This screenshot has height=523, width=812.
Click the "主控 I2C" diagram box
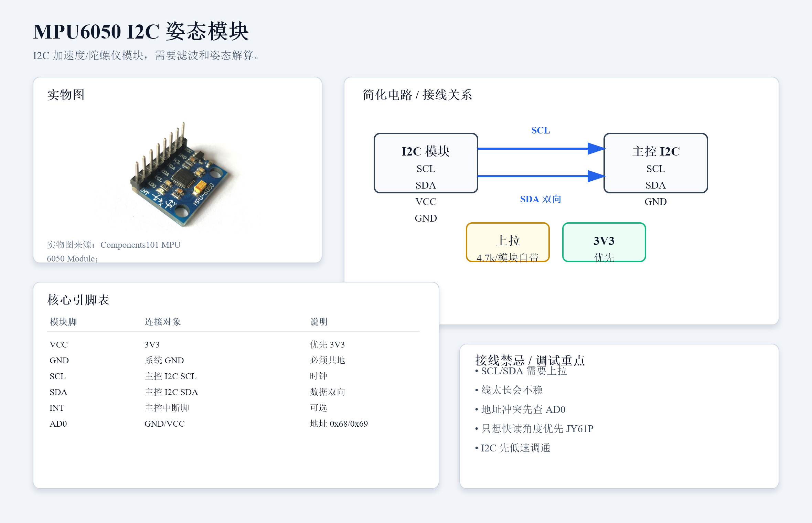655,163
